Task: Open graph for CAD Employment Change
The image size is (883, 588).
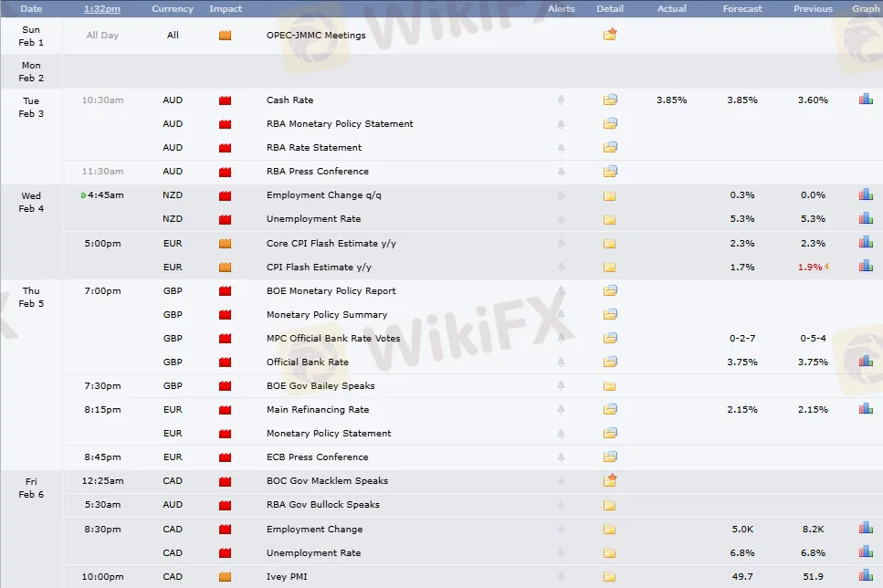Action: click(866, 529)
